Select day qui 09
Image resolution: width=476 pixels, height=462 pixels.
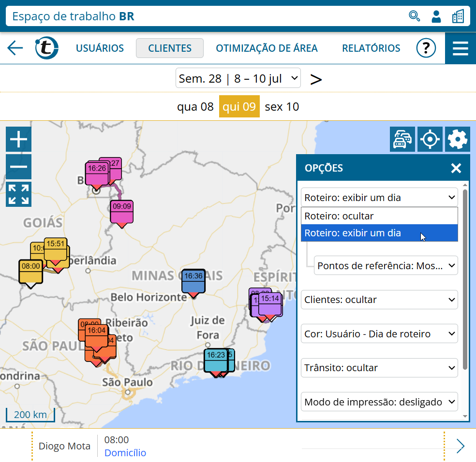click(239, 106)
